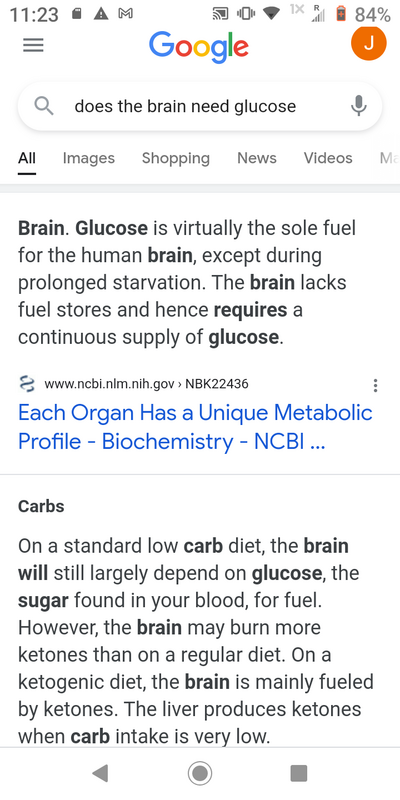Tap the featured snippet about brain glucose
The image size is (400, 800).
[x=187, y=282]
